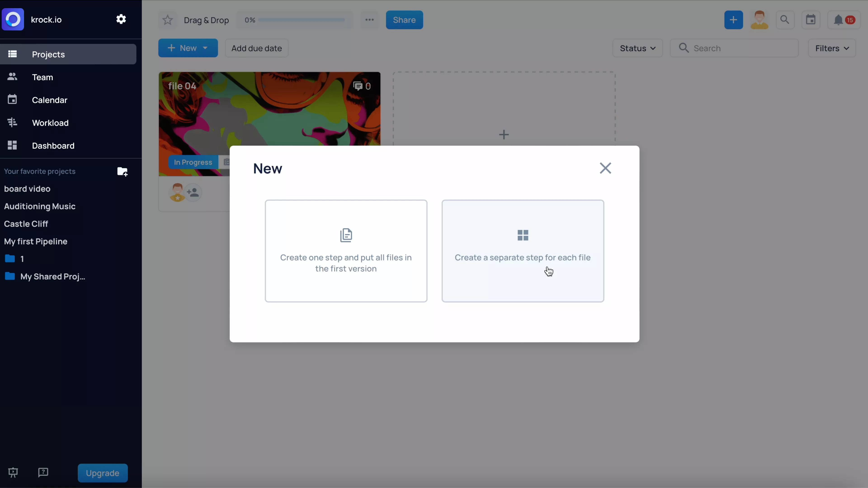Open the Projects panel icon in sidebar
Screen dimensions: 868x488
[x=12, y=54]
